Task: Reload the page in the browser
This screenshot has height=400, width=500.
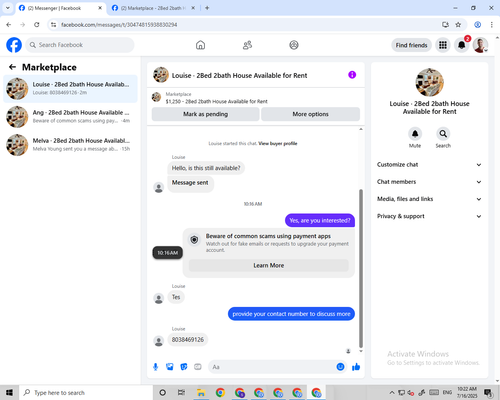Action: (37, 25)
